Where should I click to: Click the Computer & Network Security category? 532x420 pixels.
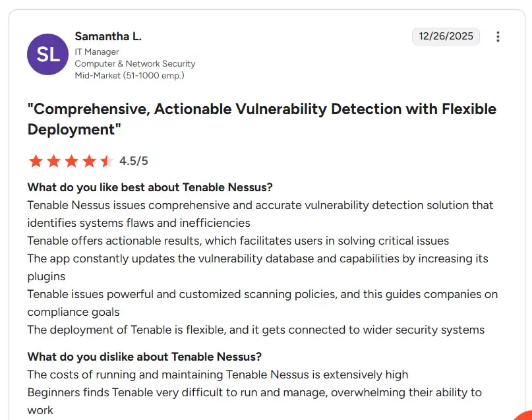tap(134, 63)
